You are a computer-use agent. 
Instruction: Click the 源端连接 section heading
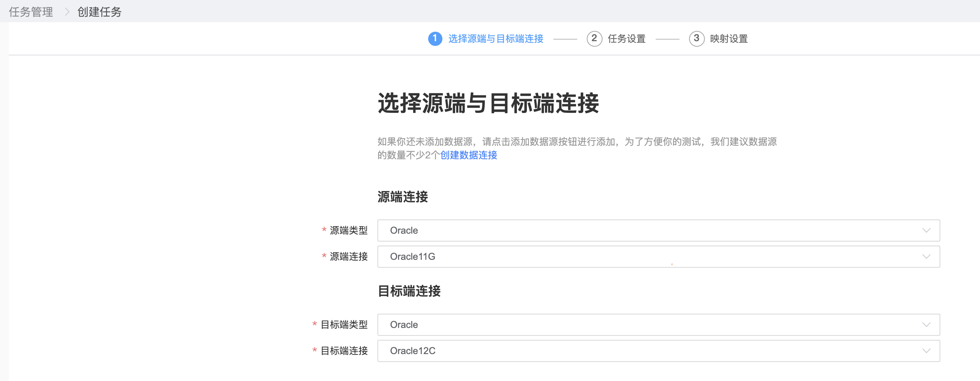(403, 197)
